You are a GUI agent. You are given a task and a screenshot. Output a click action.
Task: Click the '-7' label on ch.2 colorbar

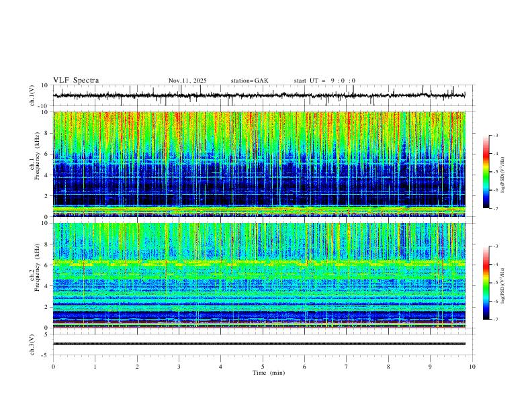495,319
